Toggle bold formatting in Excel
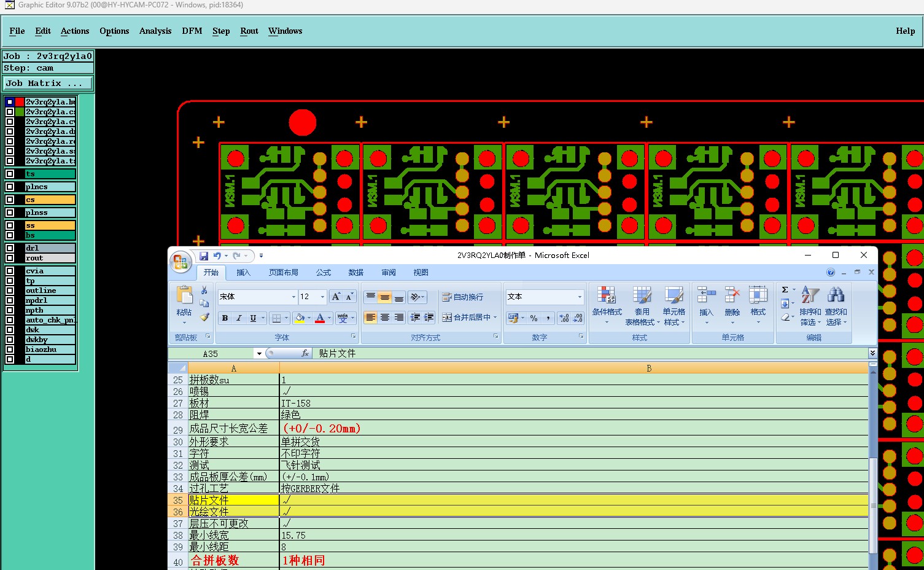The image size is (924, 570). tap(225, 318)
